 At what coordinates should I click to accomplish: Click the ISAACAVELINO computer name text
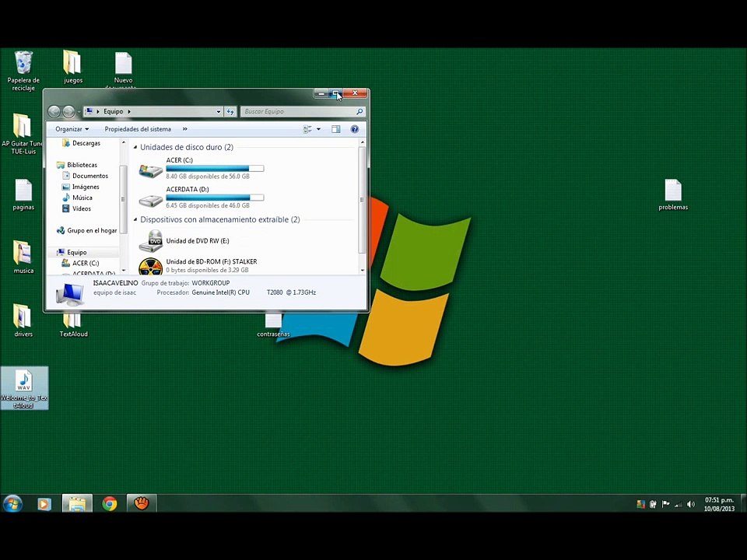click(x=115, y=283)
